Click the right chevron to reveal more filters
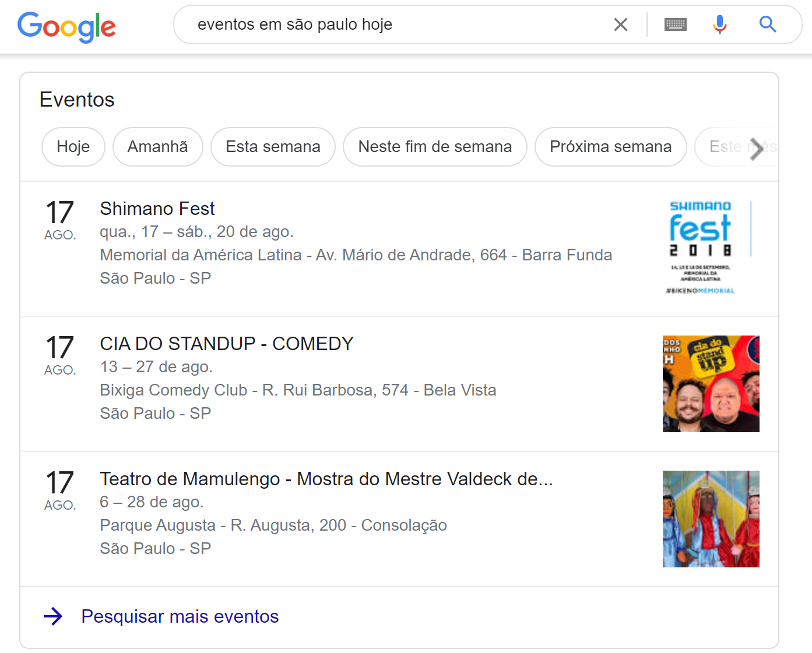The width and height of the screenshot is (812, 653). click(758, 149)
